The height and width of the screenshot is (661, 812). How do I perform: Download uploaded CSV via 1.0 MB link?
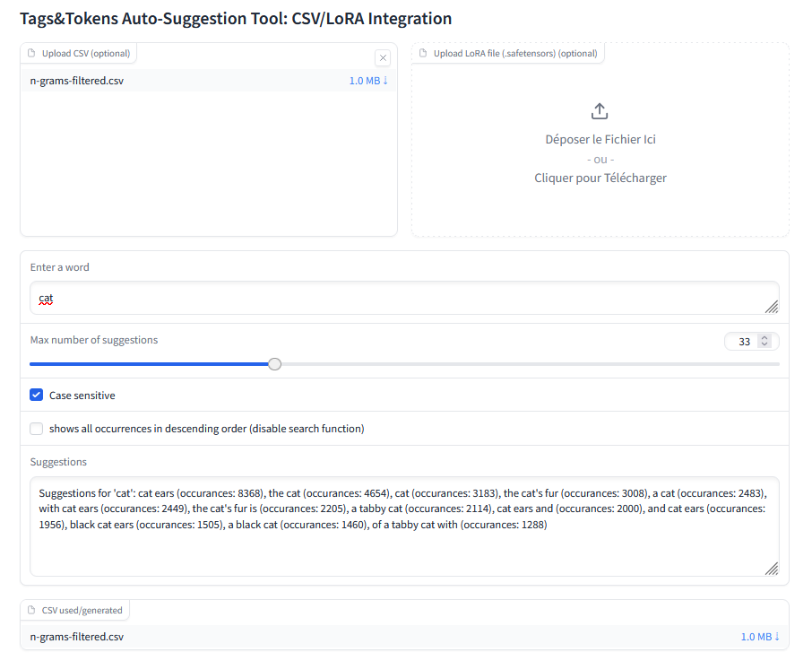(x=368, y=81)
